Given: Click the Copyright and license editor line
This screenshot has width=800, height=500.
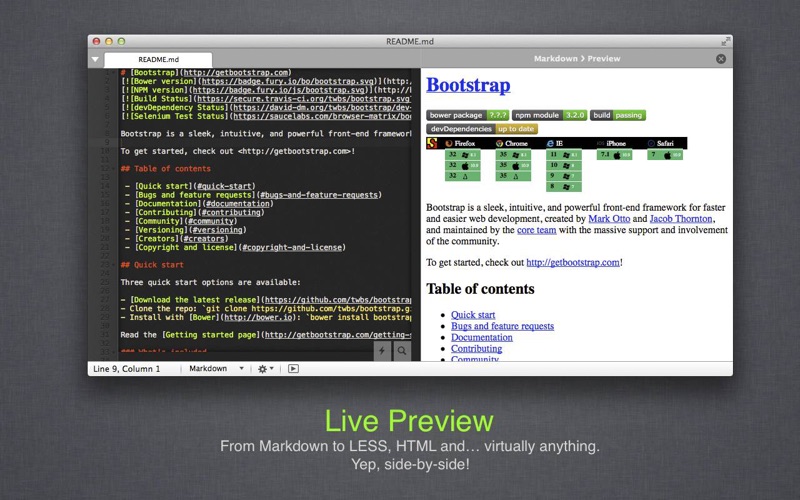Looking at the screenshot, I should [x=235, y=247].
